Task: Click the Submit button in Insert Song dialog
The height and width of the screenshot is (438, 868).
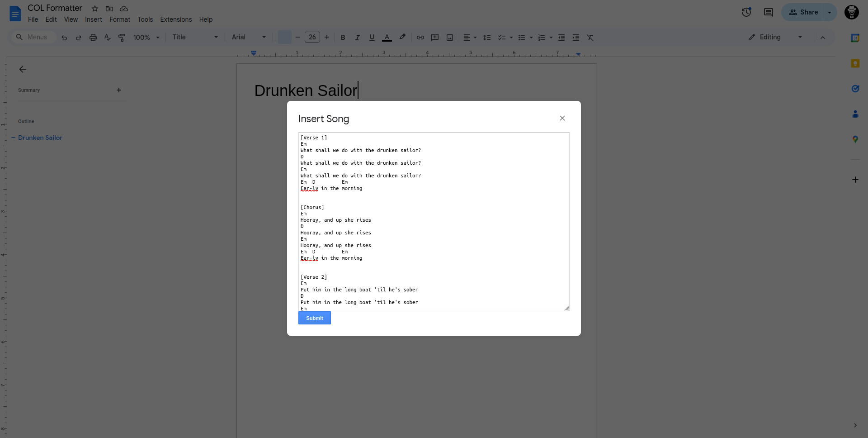Action: point(315,318)
